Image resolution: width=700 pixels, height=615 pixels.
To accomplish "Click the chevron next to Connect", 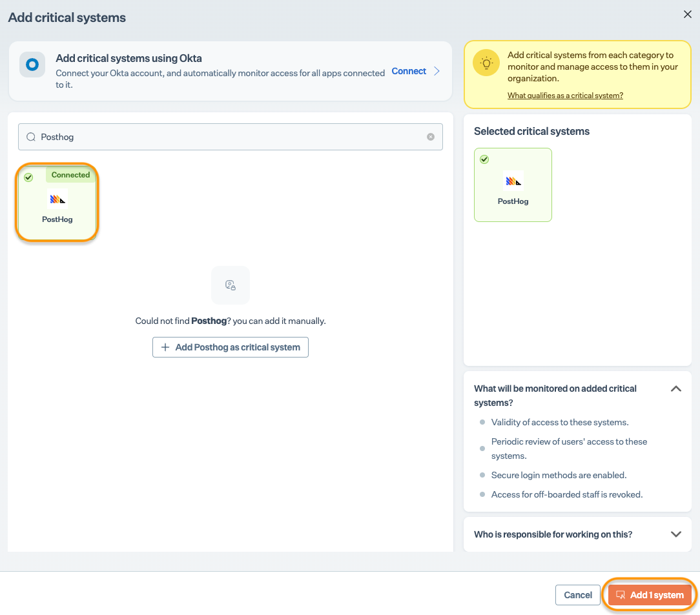I will (x=437, y=71).
